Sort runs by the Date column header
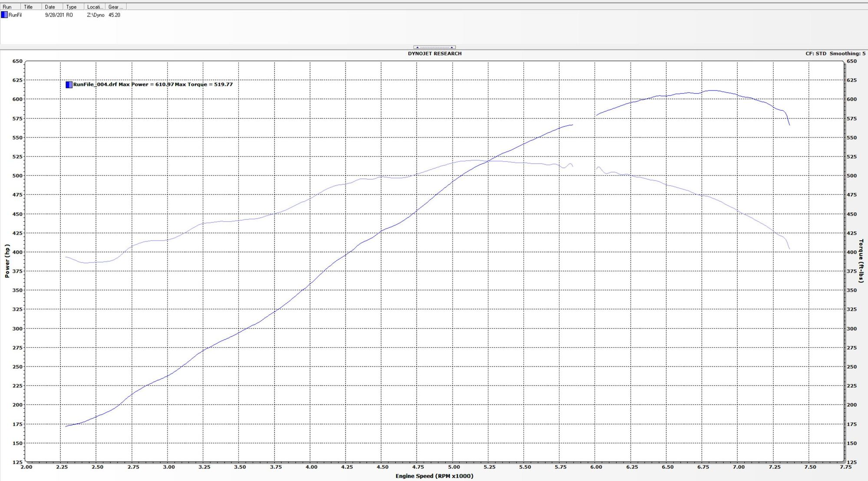 [50, 7]
